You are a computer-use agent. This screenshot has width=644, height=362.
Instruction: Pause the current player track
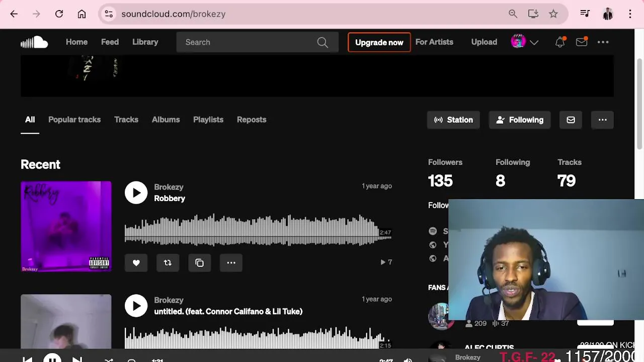[52, 358]
